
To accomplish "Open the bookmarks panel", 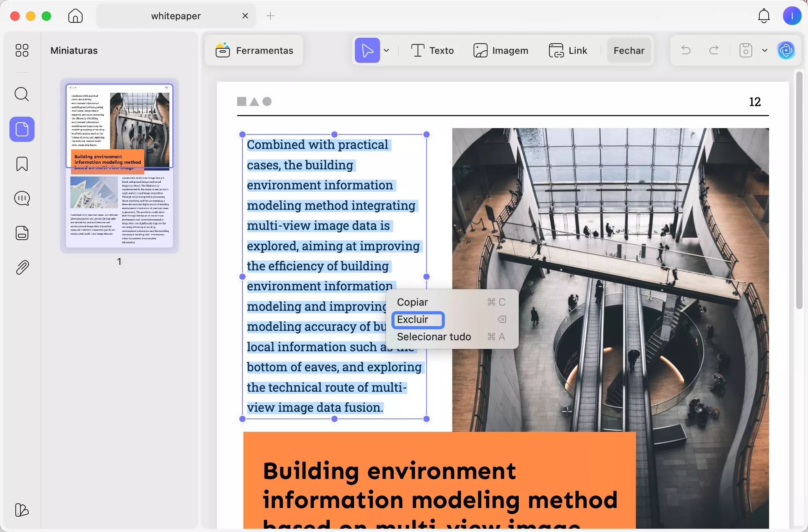I will click(22, 164).
